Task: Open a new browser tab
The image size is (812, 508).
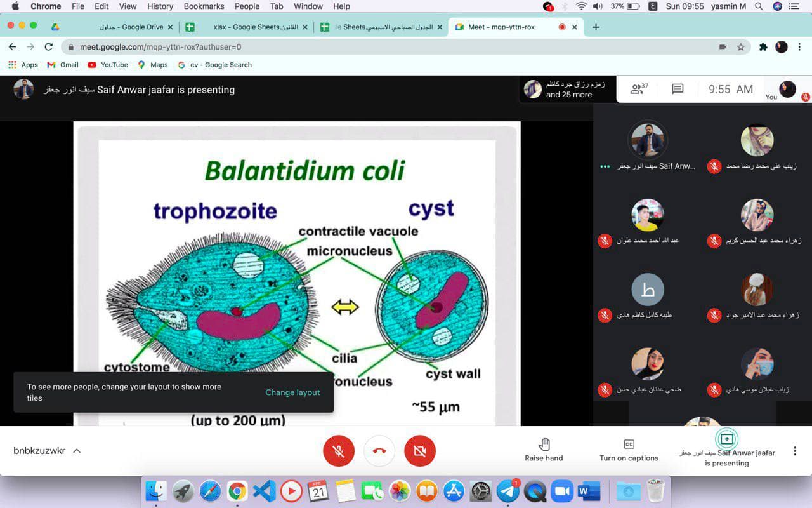Action: (596, 27)
